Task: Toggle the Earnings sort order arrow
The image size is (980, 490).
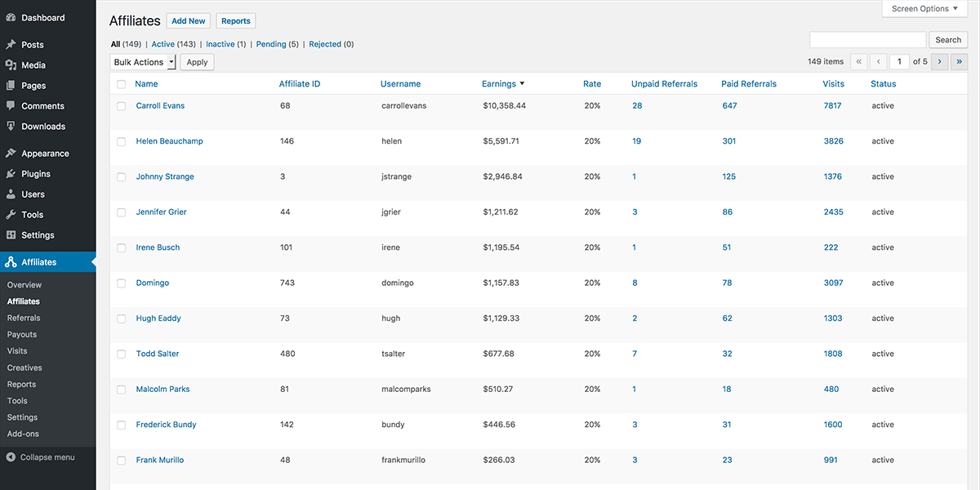Action: (x=520, y=83)
